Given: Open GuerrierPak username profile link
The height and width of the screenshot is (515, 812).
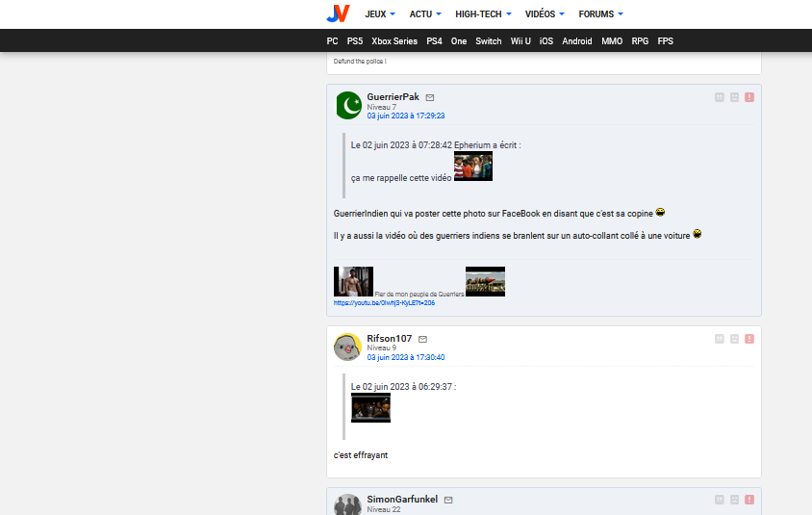Looking at the screenshot, I should (x=393, y=97).
